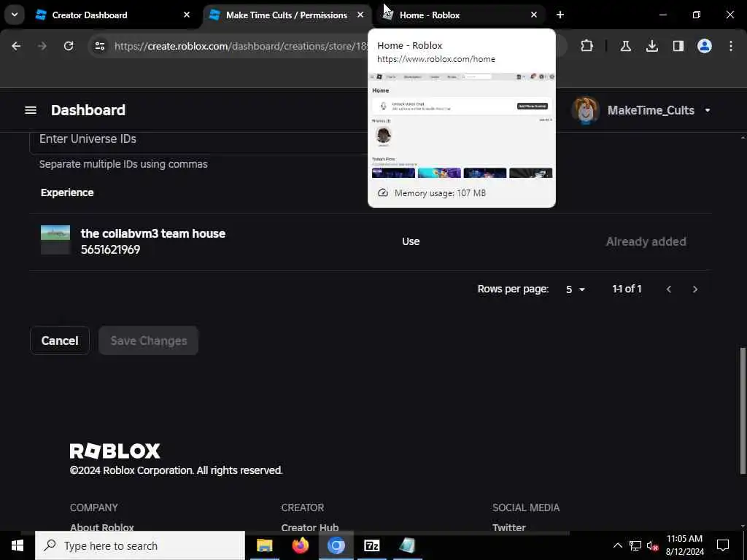Open the Dashboard hamburger menu
747x560 pixels.
[x=31, y=110]
